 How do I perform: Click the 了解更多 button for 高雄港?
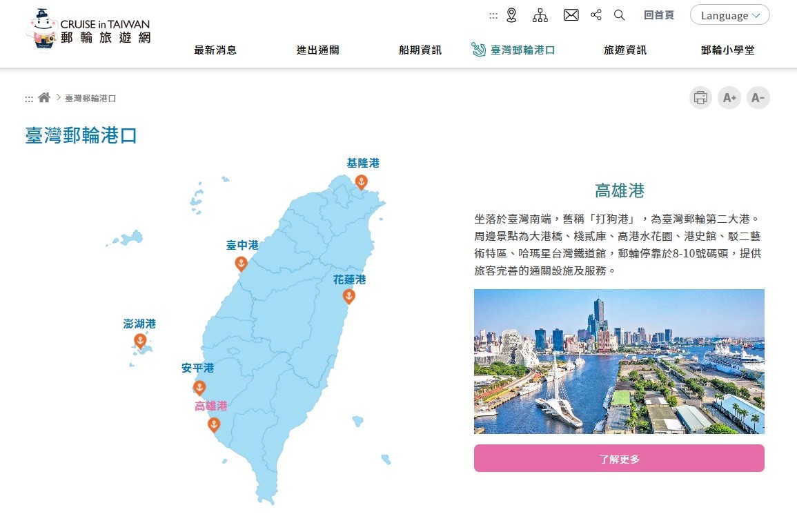pyautogui.click(x=619, y=457)
